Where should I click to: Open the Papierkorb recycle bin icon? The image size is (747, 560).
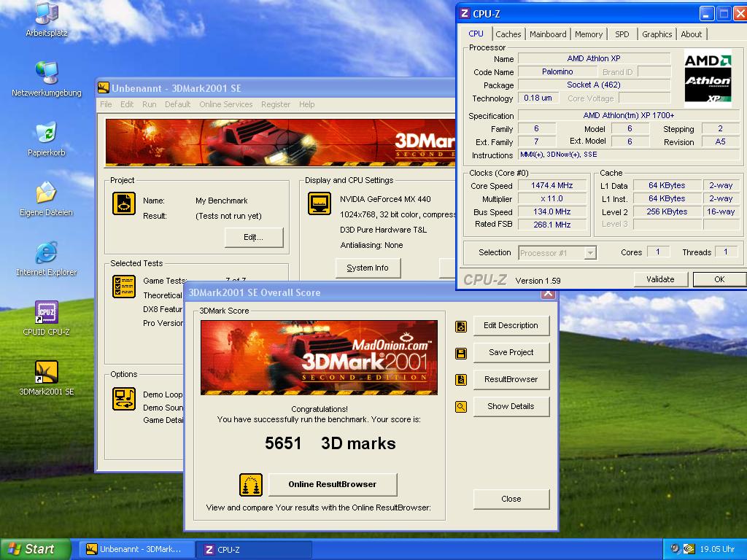coord(47,134)
